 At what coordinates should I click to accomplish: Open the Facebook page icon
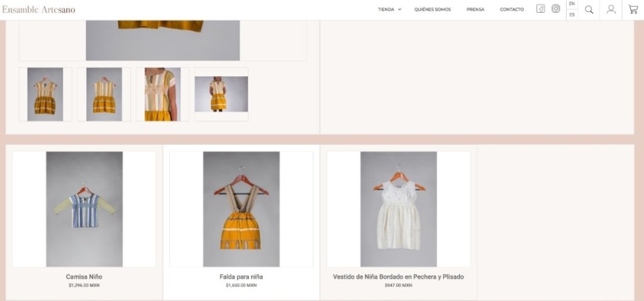click(x=540, y=9)
